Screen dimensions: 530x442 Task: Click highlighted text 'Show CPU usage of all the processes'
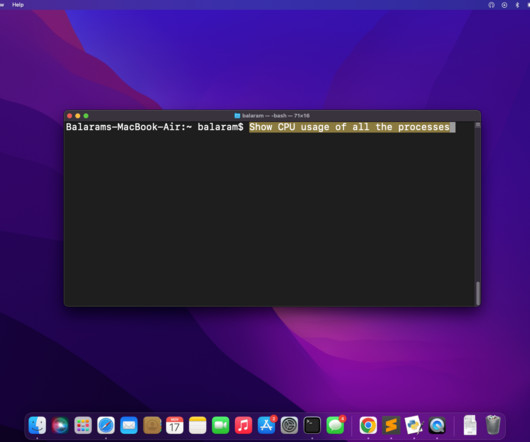point(350,127)
